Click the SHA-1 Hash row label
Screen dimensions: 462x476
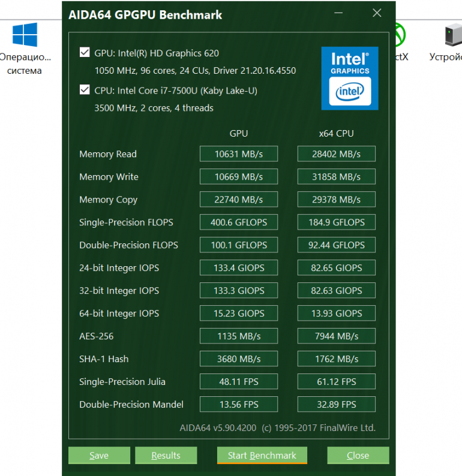coord(104,359)
